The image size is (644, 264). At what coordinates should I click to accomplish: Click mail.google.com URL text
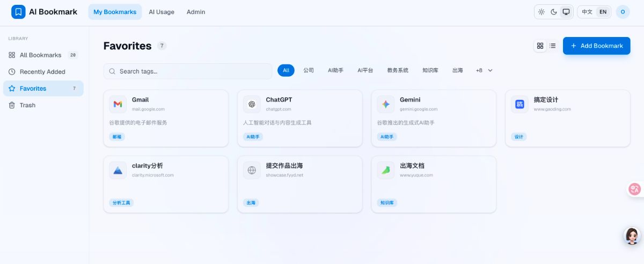click(148, 109)
